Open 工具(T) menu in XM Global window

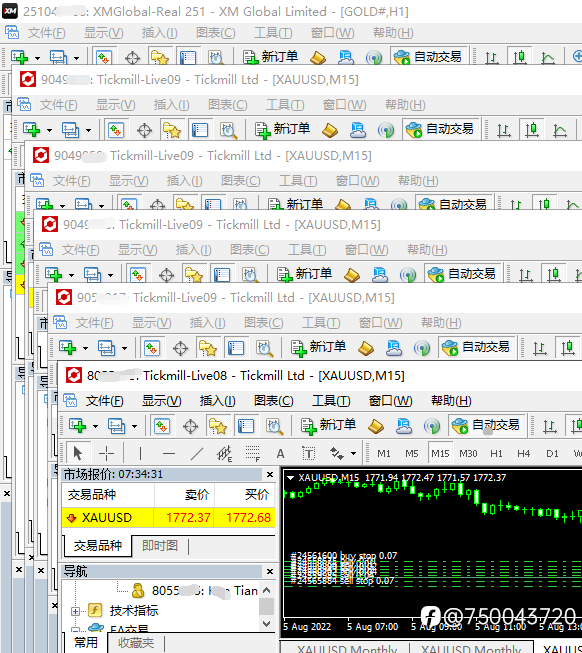(x=273, y=33)
